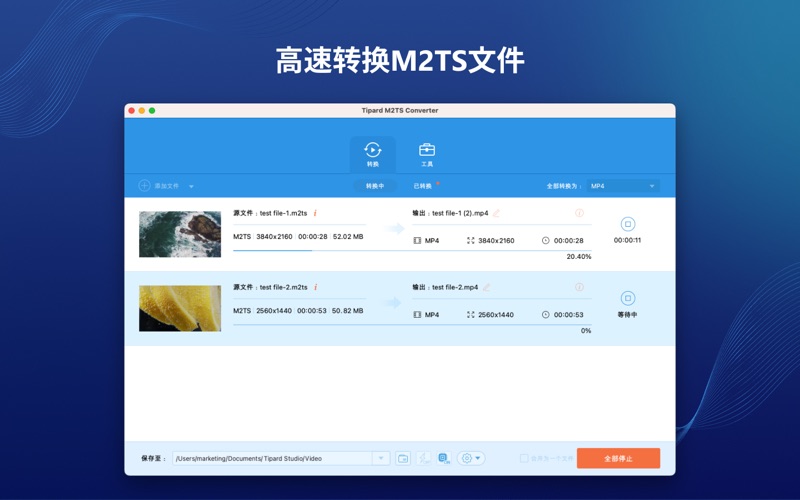
Task: Click the Tipard M2TS Converter window title
Action: pyautogui.click(x=400, y=110)
